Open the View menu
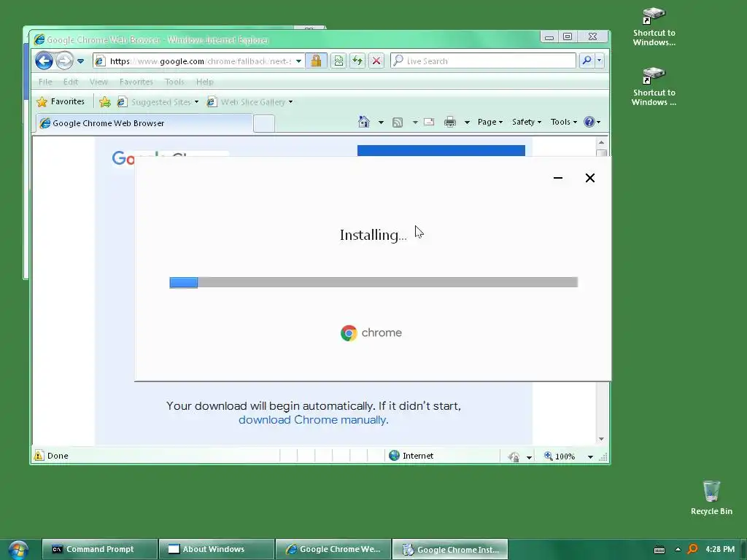Image resolution: width=747 pixels, height=560 pixels. pos(98,82)
